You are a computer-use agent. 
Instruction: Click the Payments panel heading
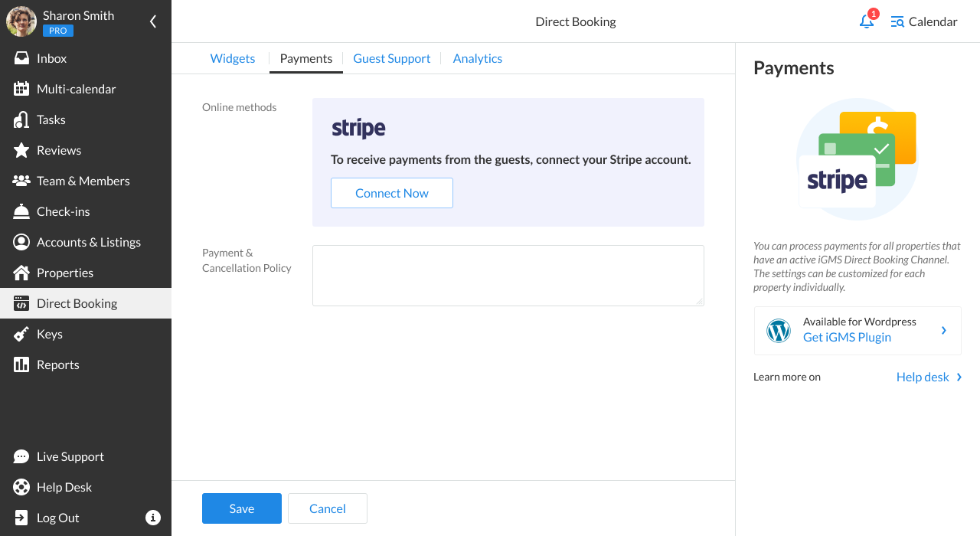[794, 67]
